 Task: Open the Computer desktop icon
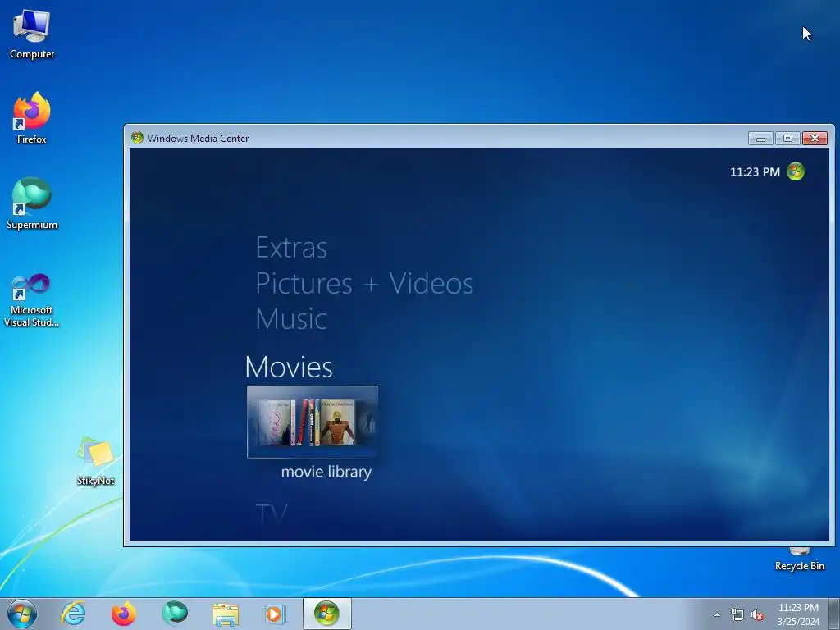(32, 34)
